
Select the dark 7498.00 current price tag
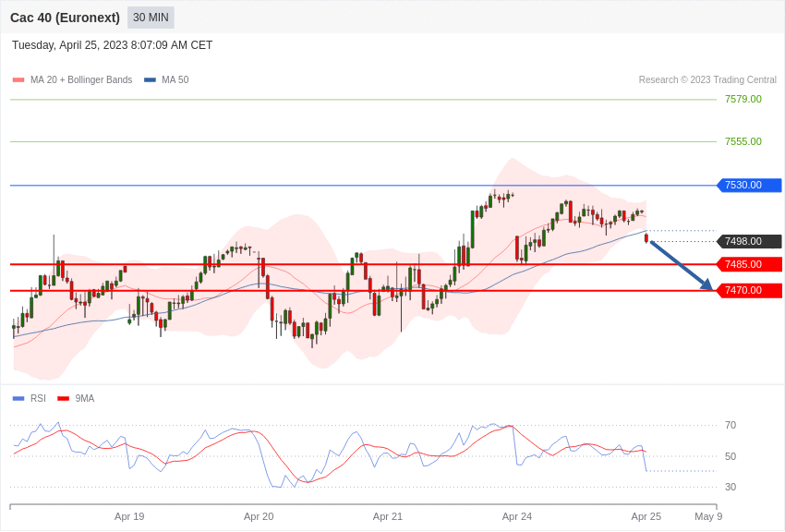749,242
